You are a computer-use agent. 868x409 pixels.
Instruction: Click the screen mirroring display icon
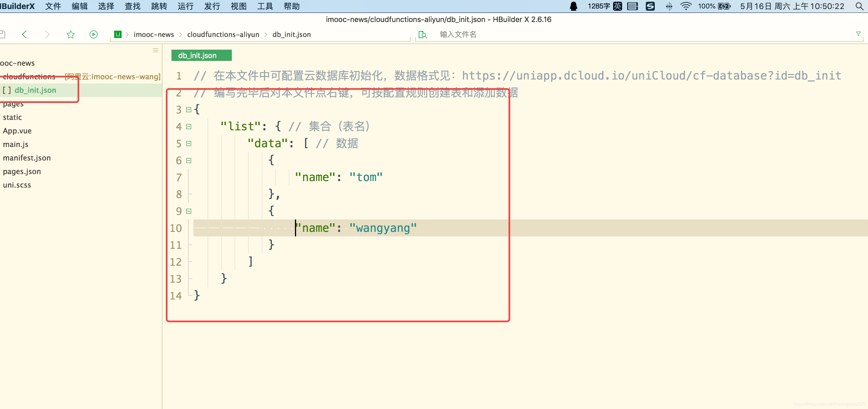click(633, 6)
